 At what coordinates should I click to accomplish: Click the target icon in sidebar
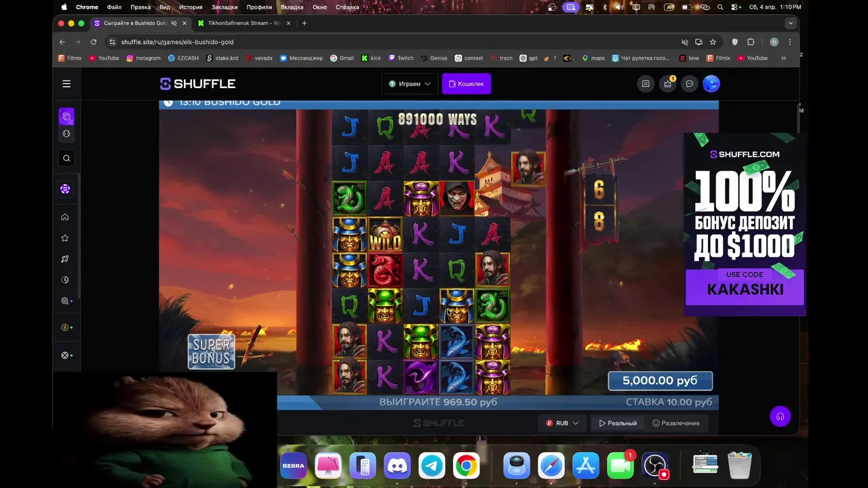65,301
